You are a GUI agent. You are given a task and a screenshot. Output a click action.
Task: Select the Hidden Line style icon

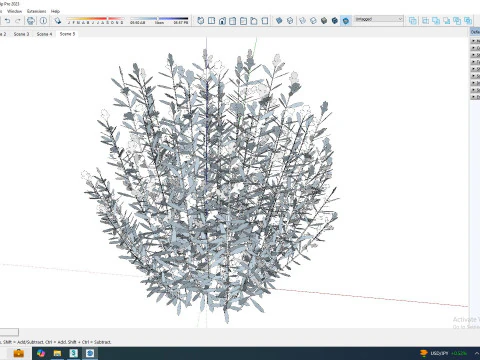pos(313,21)
